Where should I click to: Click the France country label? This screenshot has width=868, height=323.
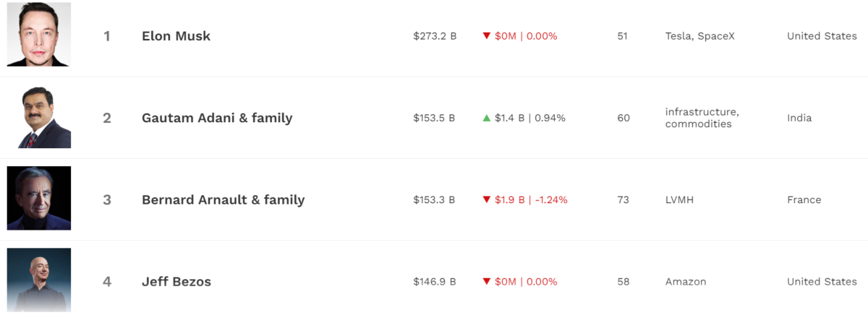(804, 200)
